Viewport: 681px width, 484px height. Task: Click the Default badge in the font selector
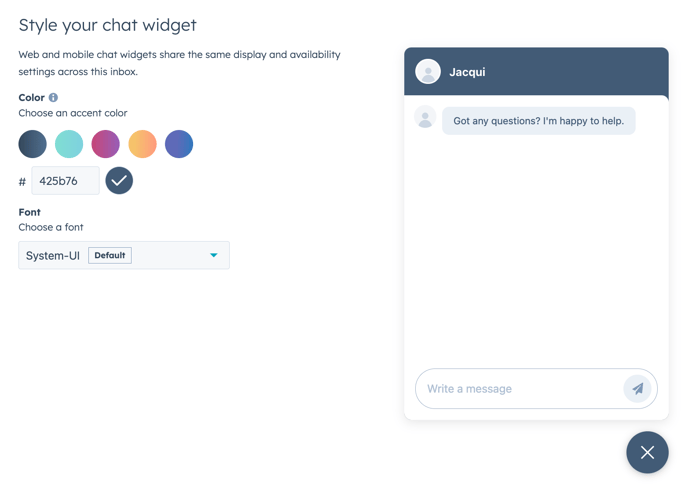point(110,255)
